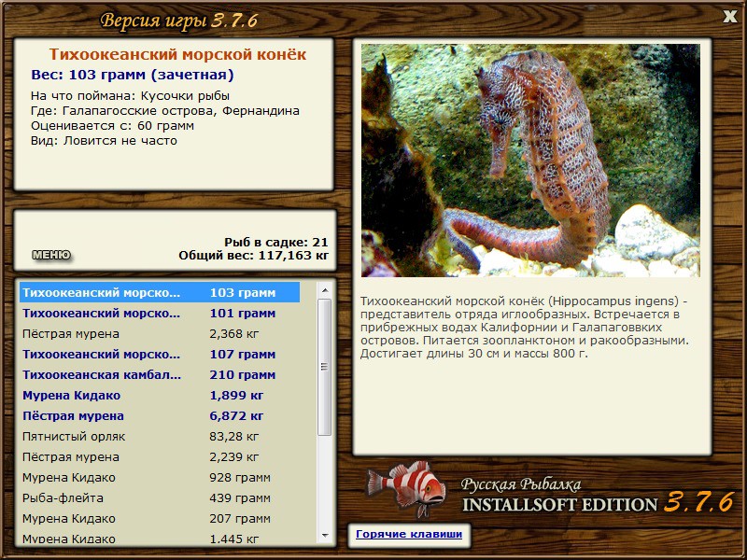Select Пёстрая мурена 2,239 кг row
747x560 pixels.
[160, 456]
